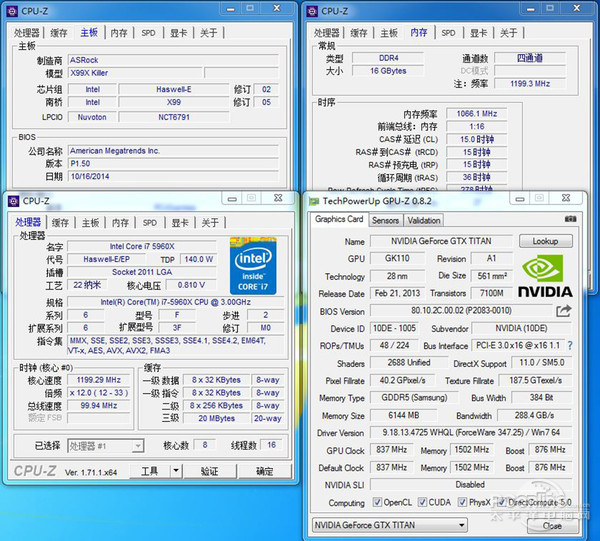Click the 6144 MB Memory Size value
The image size is (600, 541).
coord(404,415)
